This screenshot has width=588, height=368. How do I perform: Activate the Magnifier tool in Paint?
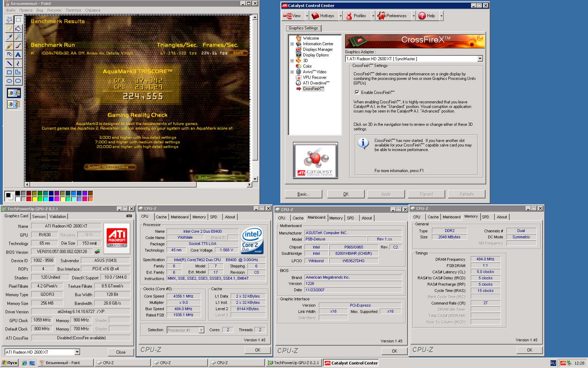click(x=18, y=37)
